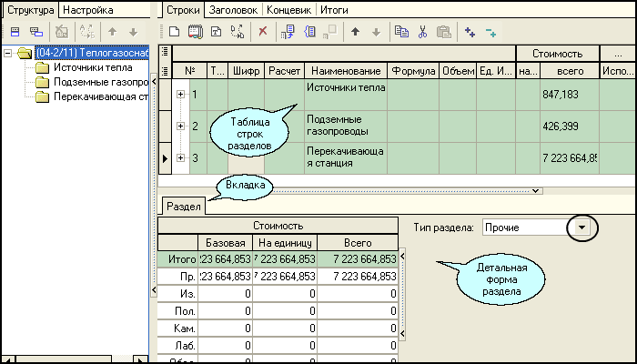Click the grid icon left of the № header
The height and width of the screenshot is (364, 637).
pos(165,71)
